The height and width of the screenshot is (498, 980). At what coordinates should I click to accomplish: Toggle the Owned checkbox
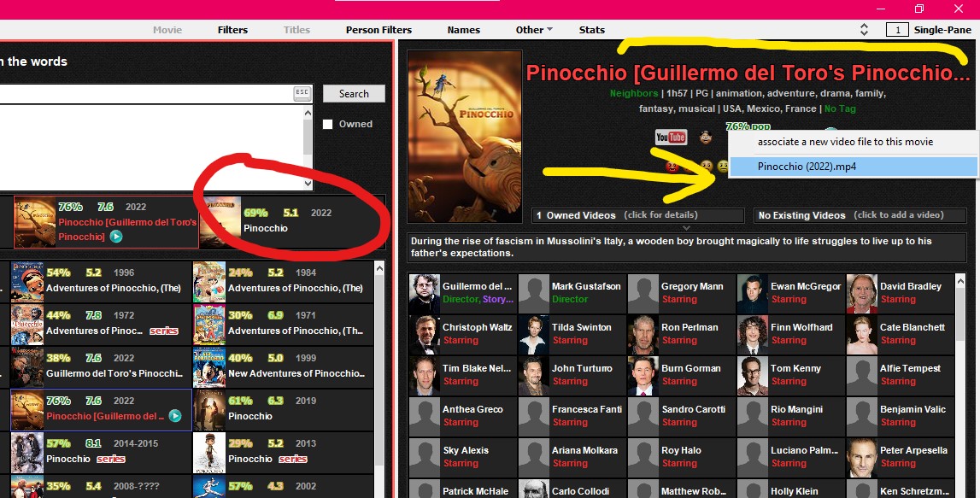(x=327, y=124)
